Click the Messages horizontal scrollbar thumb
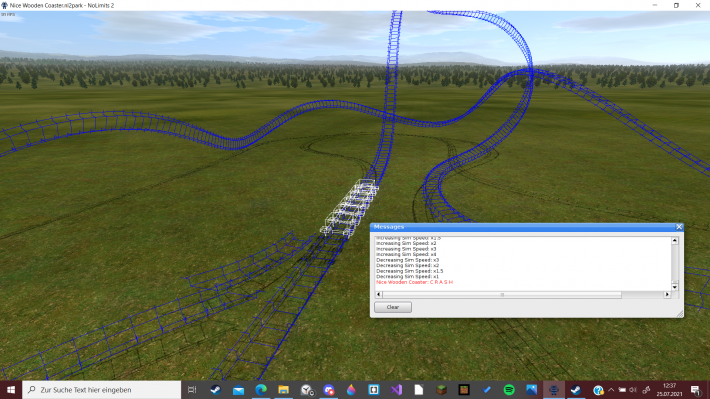The image size is (710, 399). click(x=502, y=294)
